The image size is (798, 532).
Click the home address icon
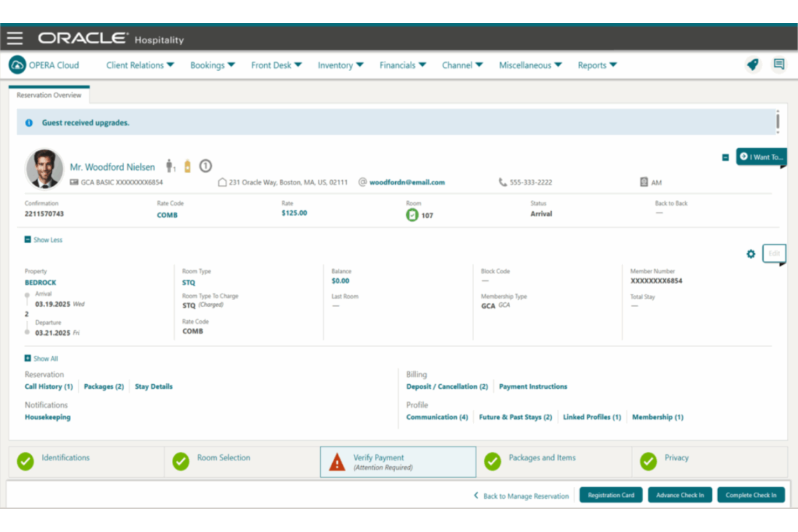pos(222,182)
